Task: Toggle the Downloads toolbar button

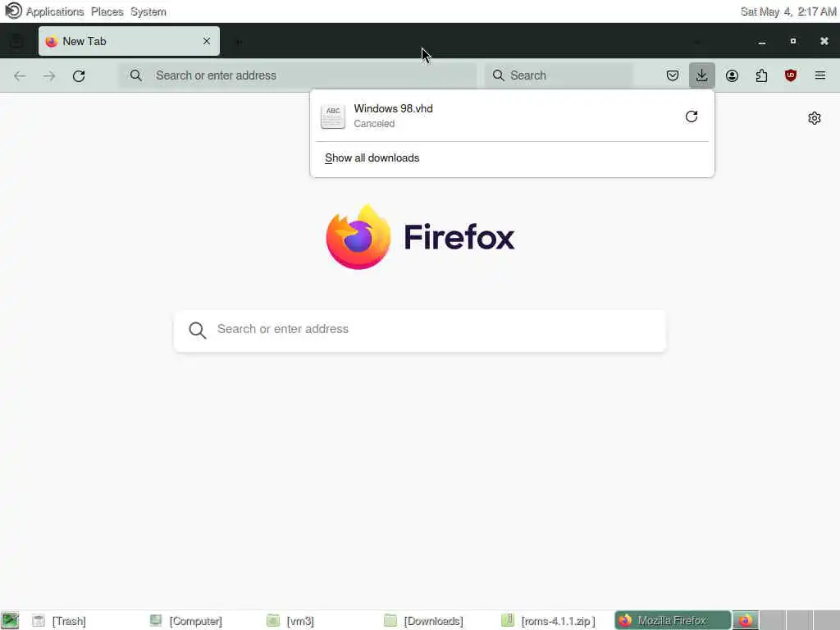Action: pos(702,75)
